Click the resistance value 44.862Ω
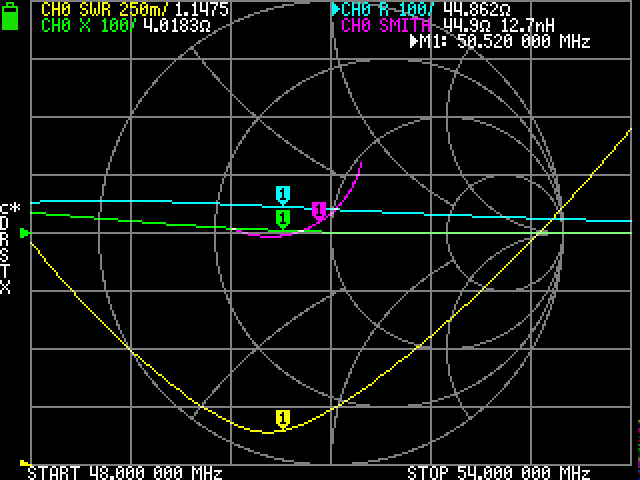 477,9
